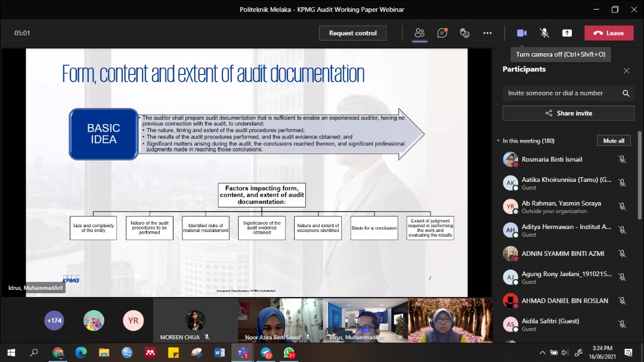Screen dimensions: 644x362
Task: Turn the camera off
Action: [x=522, y=33]
